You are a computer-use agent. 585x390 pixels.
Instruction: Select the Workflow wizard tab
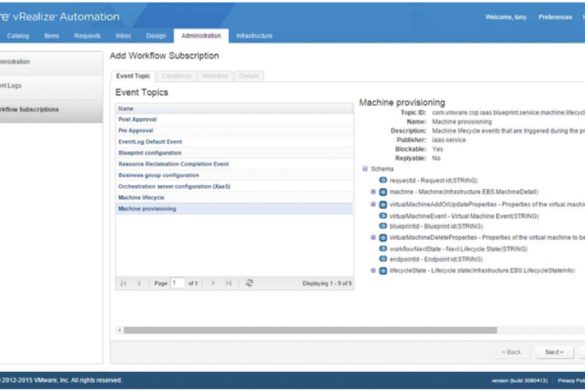click(215, 76)
